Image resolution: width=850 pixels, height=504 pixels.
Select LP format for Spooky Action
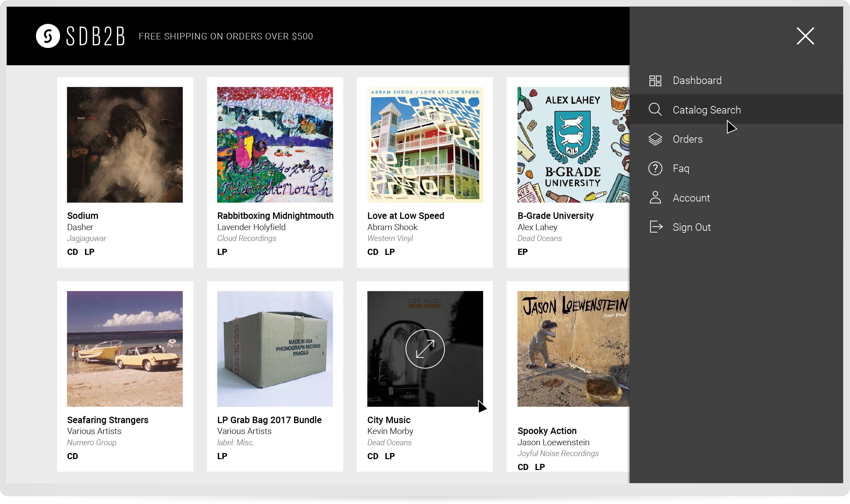[540, 467]
